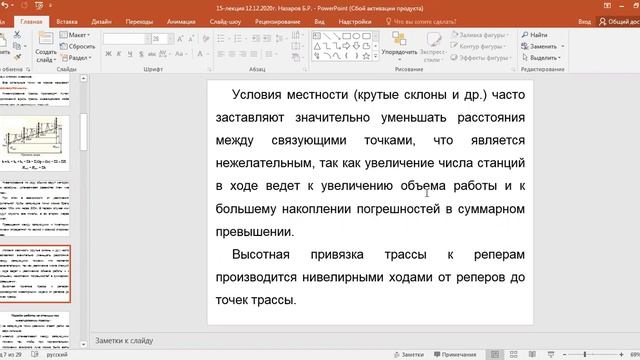
Task: Click the Вид tab
Action: click(x=320, y=22)
